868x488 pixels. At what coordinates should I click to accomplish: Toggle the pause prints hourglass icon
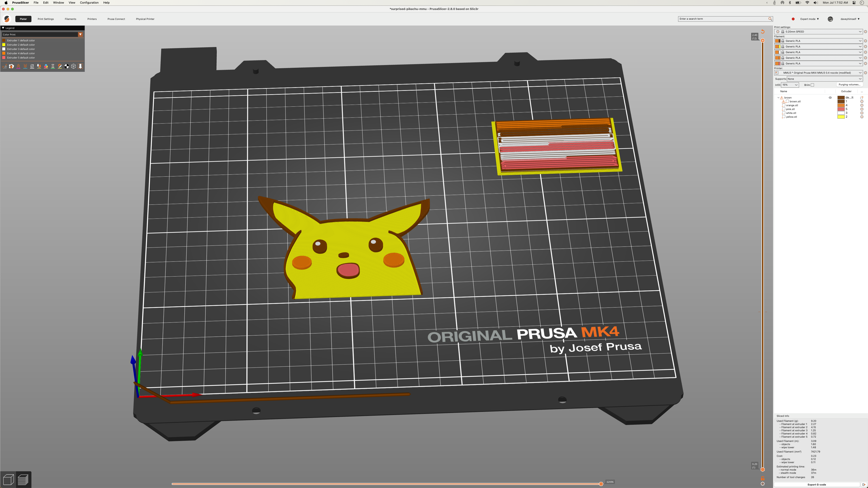click(x=53, y=66)
